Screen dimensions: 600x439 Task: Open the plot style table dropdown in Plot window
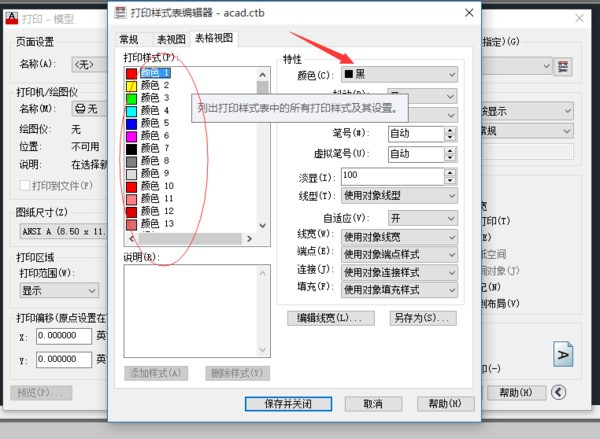click(x=516, y=66)
